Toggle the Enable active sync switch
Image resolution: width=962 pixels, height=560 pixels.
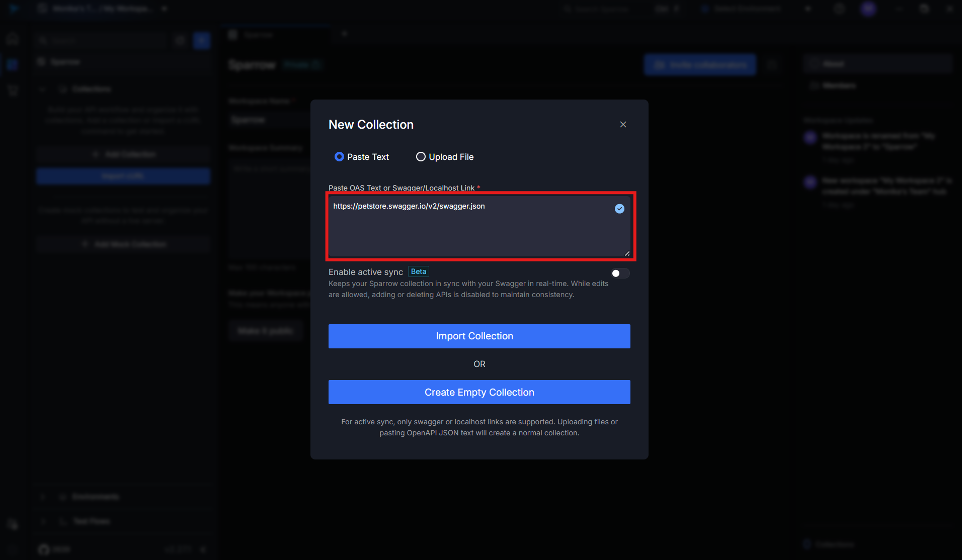click(x=620, y=273)
